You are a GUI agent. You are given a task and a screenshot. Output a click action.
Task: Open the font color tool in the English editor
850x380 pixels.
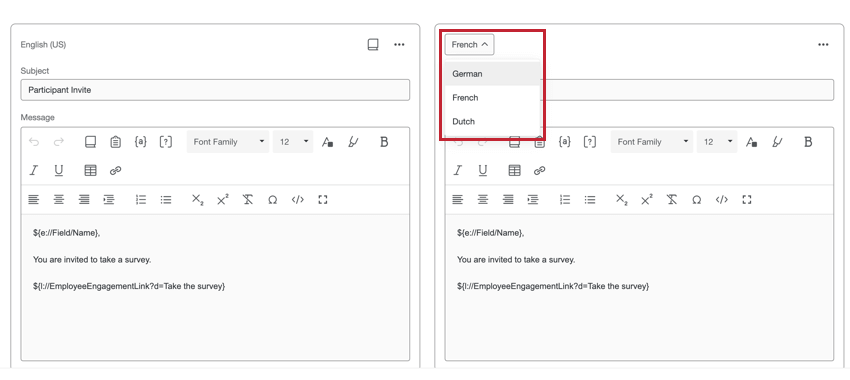[327, 142]
